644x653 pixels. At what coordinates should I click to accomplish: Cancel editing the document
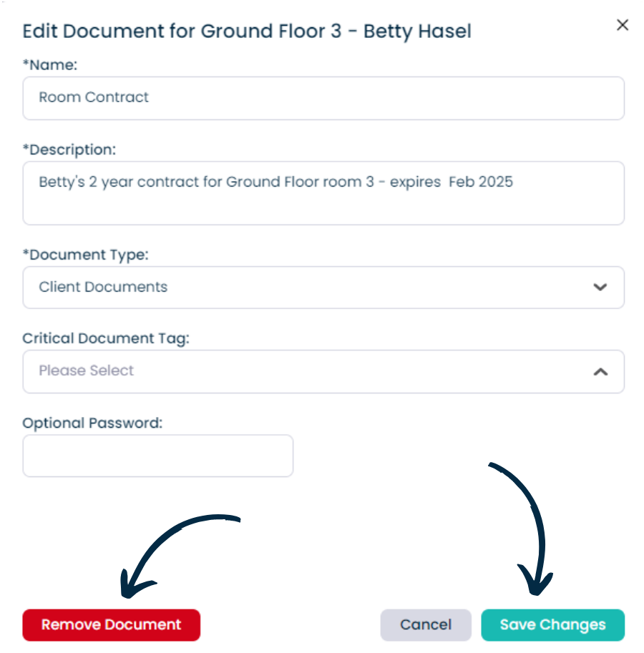(x=426, y=625)
